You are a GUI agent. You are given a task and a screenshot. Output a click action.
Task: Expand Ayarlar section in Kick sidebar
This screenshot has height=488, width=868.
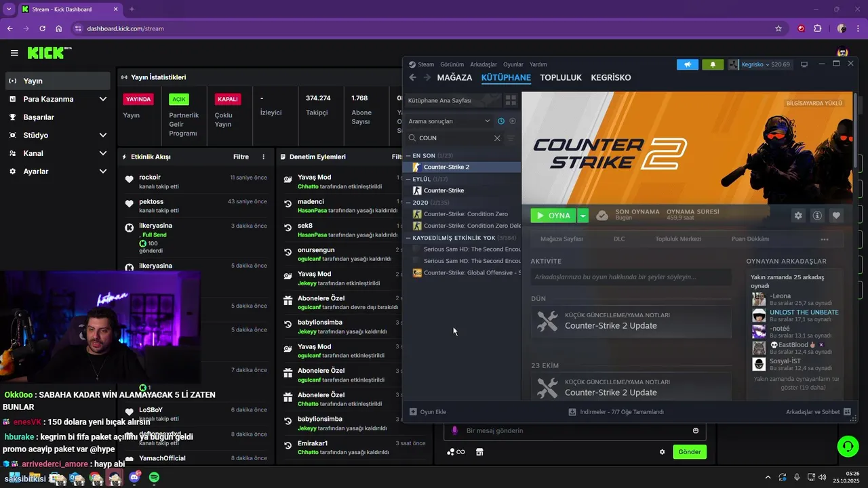pos(58,171)
